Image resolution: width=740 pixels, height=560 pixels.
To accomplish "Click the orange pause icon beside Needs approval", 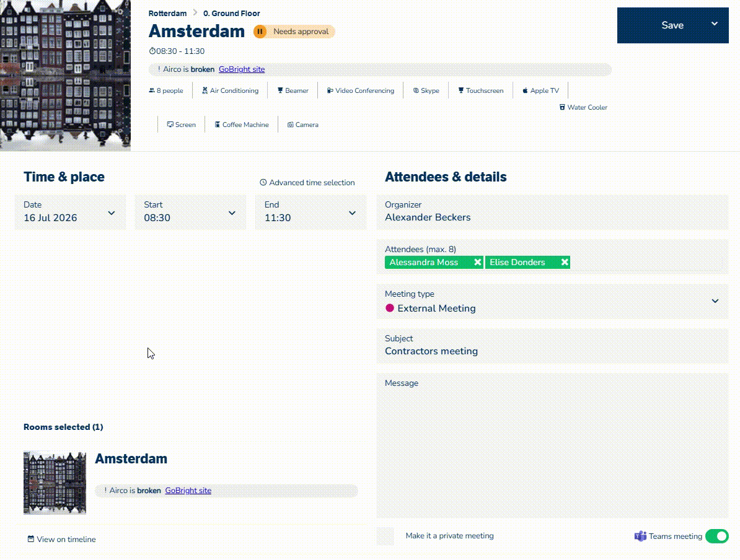I will [x=260, y=32].
